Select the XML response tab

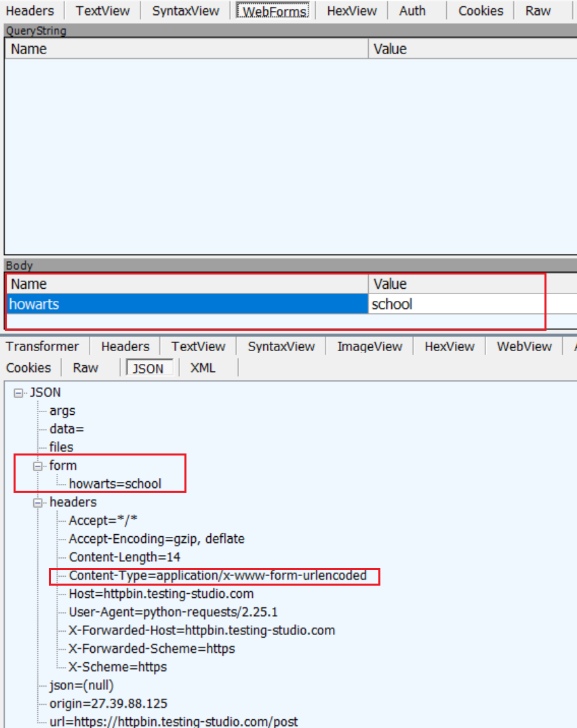coord(203,367)
